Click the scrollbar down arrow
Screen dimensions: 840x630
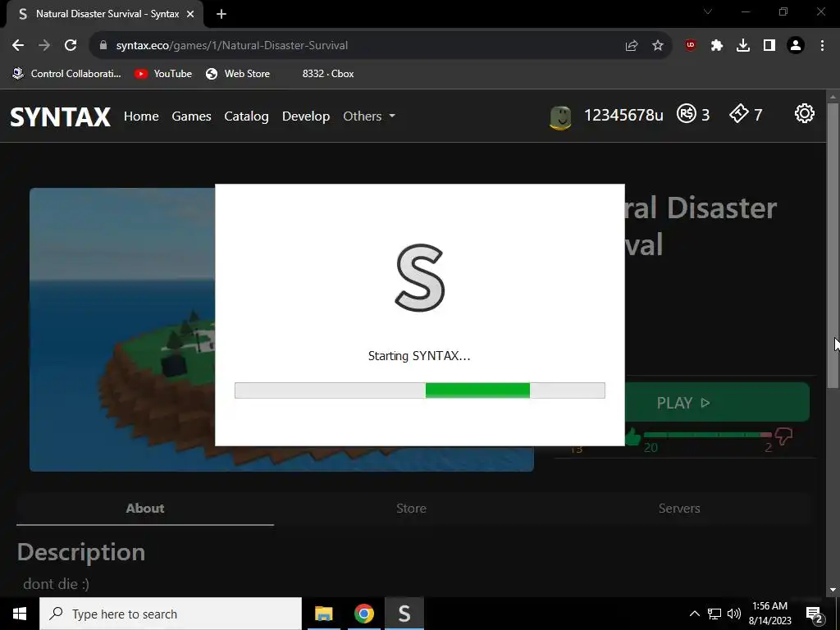[833, 590]
